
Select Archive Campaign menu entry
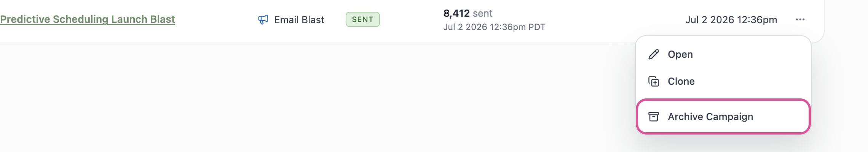coord(723,117)
